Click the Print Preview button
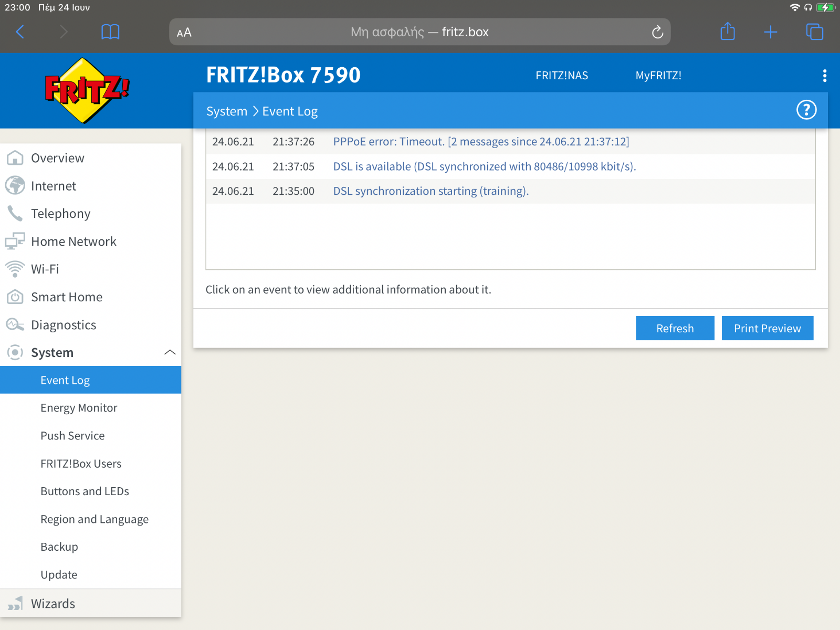 pyautogui.click(x=767, y=328)
